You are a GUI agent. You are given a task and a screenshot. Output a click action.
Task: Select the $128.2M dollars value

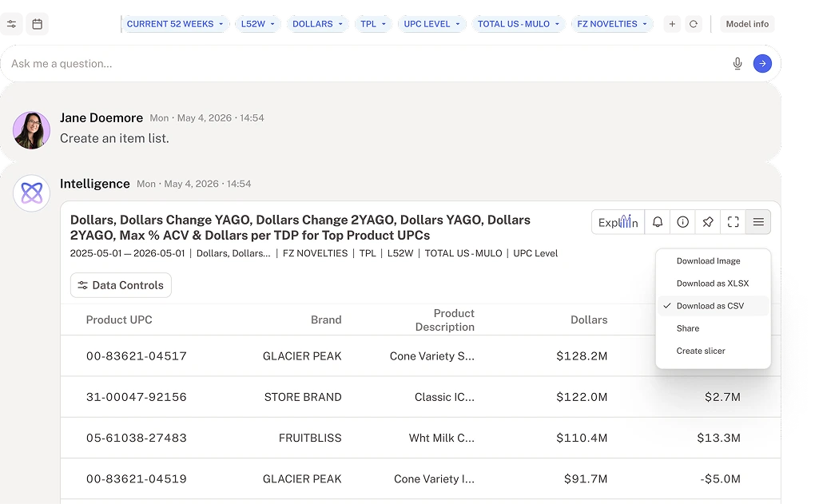(582, 356)
